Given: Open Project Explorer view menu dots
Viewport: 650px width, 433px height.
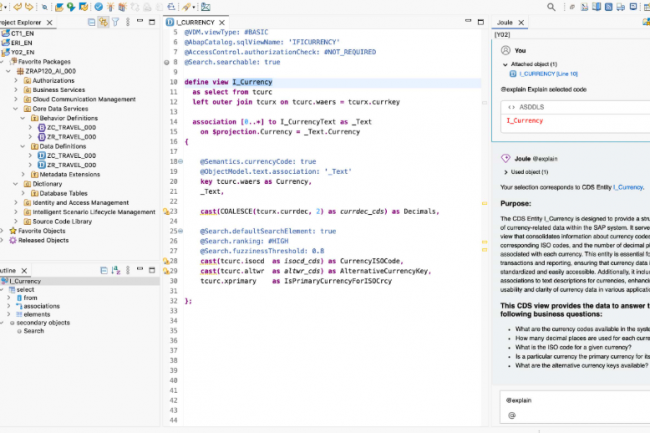Looking at the screenshot, I should click(x=128, y=22).
